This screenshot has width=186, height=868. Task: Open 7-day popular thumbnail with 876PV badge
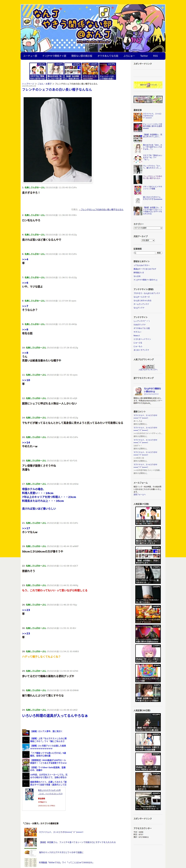[148, 673]
